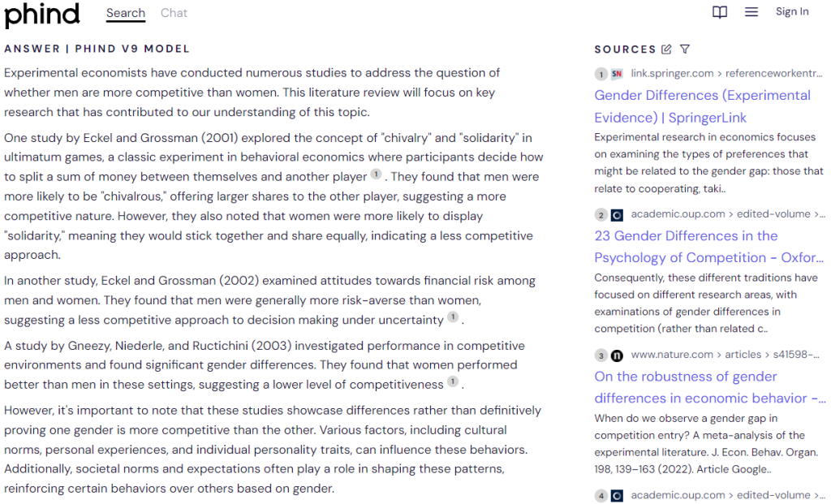Image resolution: width=831 pixels, height=504 pixels.
Task: Switch to the Search tab
Action: [126, 13]
